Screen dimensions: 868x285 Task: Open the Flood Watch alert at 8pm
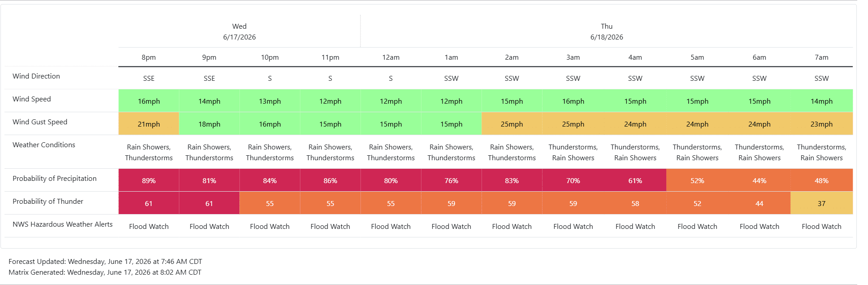tap(149, 227)
